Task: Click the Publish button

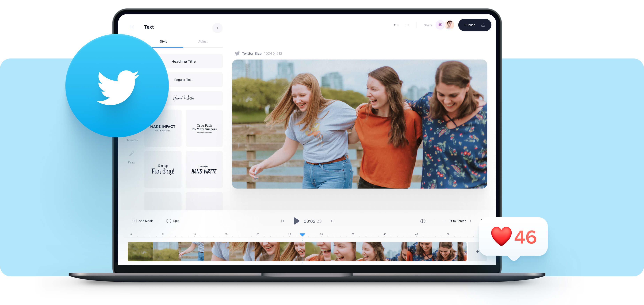Action: (x=474, y=25)
